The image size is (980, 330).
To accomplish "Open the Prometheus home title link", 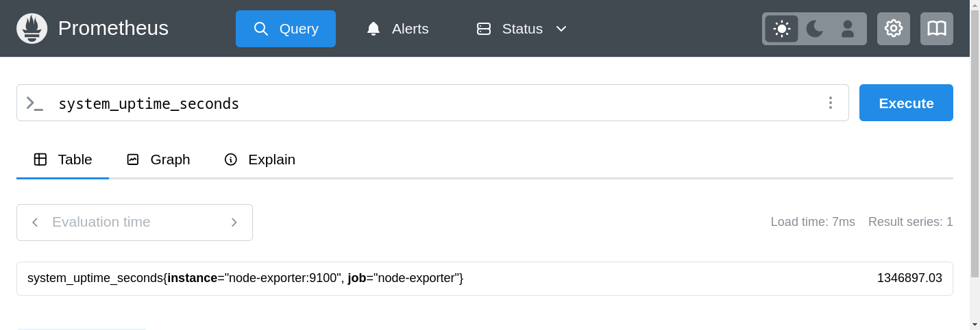I will pyautogui.click(x=113, y=28).
